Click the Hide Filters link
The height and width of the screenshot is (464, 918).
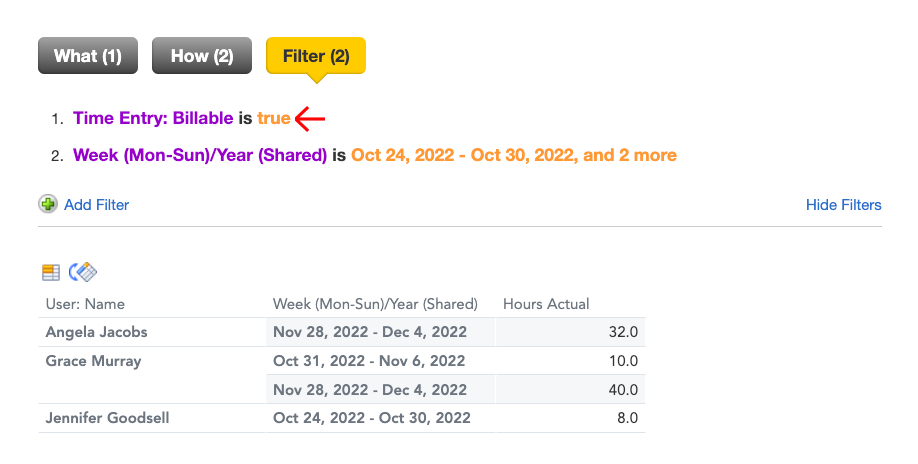(x=844, y=205)
